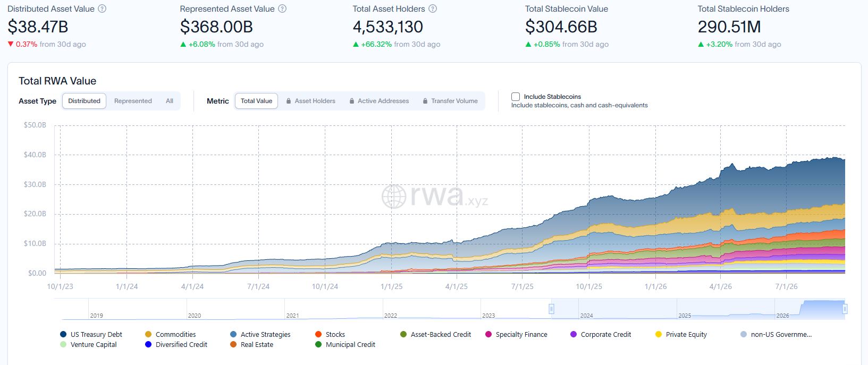Select the Represented asset type
The height and width of the screenshot is (365, 868).
133,101
